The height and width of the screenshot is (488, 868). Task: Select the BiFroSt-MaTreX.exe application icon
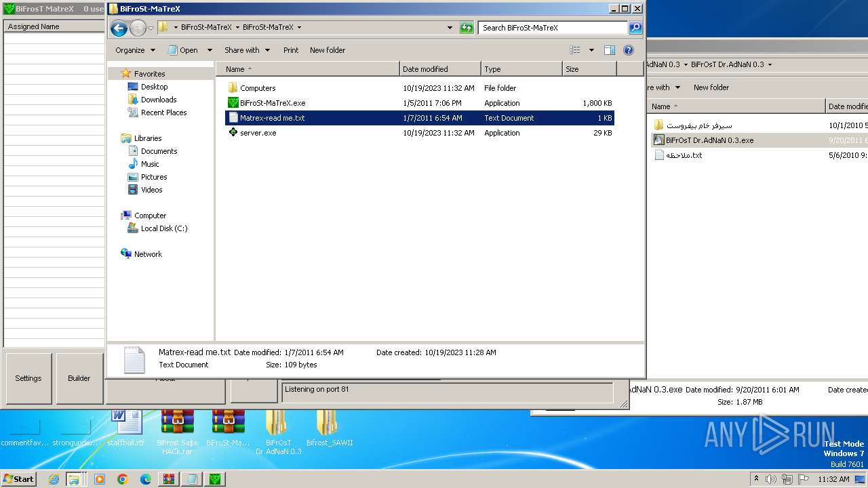click(x=233, y=103)
